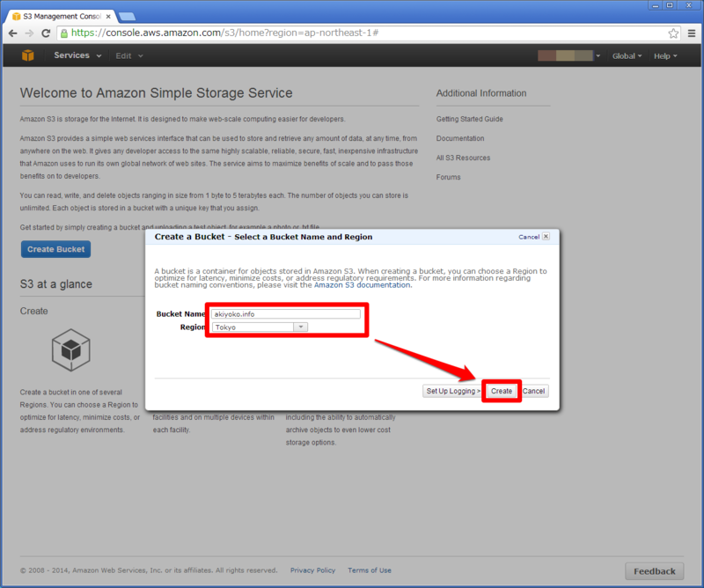Open the Edit dropdown in navbar
The height and width of the screenshot is (588, 704).
coord(129,55)
